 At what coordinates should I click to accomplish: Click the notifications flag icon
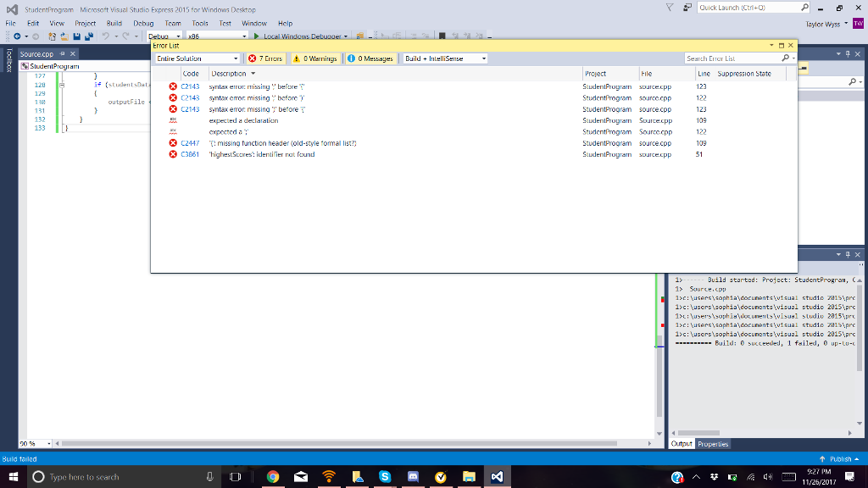click(x=670, y=8)
